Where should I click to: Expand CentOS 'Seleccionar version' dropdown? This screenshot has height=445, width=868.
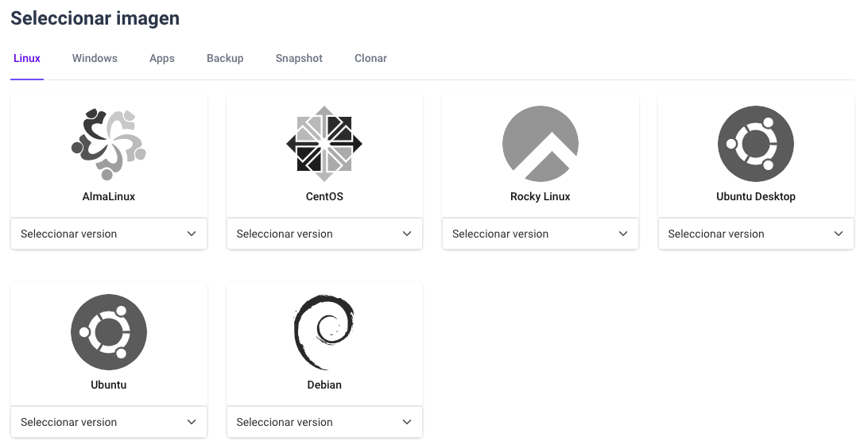point(324,234)
